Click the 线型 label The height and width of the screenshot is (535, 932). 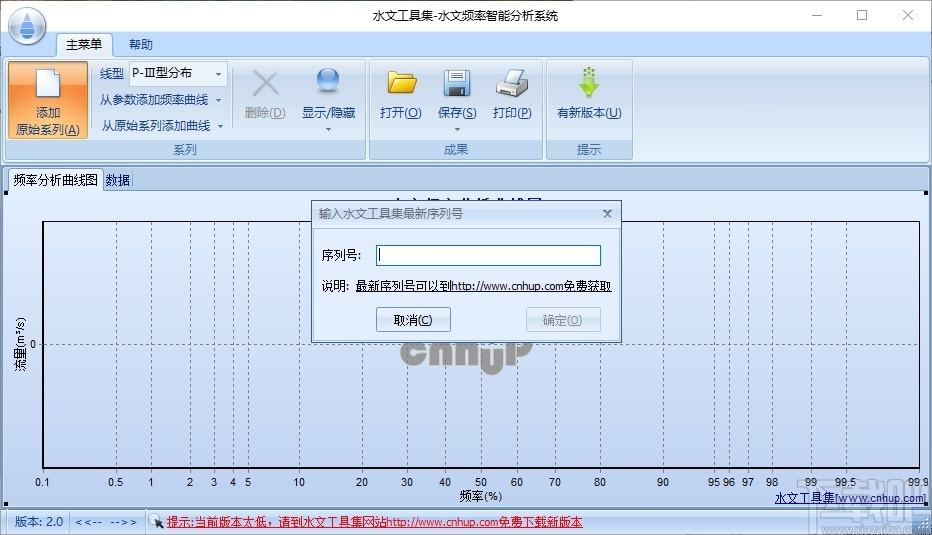(112, 74)
